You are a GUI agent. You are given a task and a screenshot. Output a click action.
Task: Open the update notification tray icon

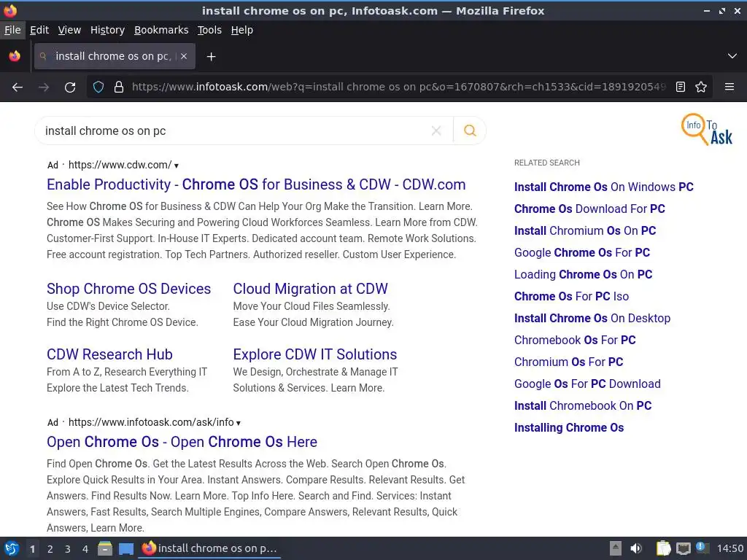702,548
